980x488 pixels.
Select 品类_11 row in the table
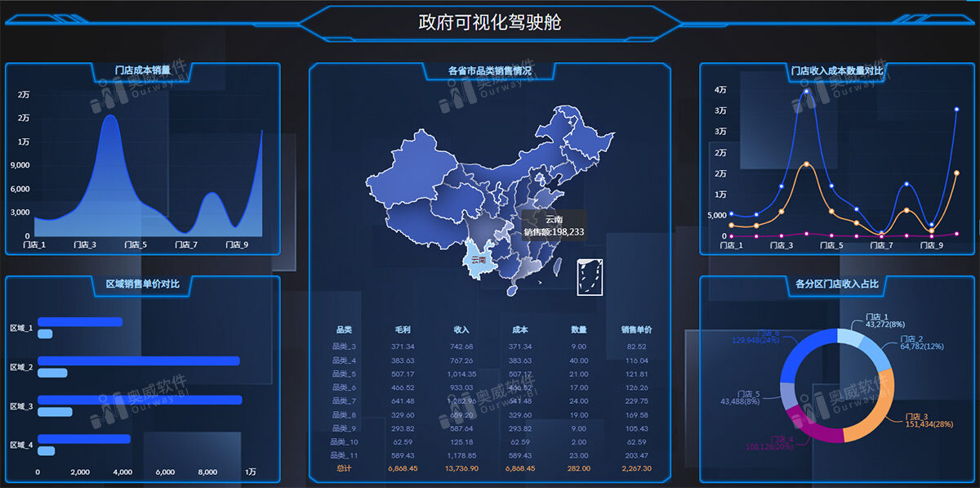(490, 454)
